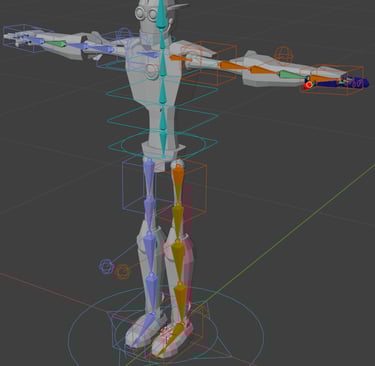Select the lowest teal spine bone at hips

(x=163, y=144)
